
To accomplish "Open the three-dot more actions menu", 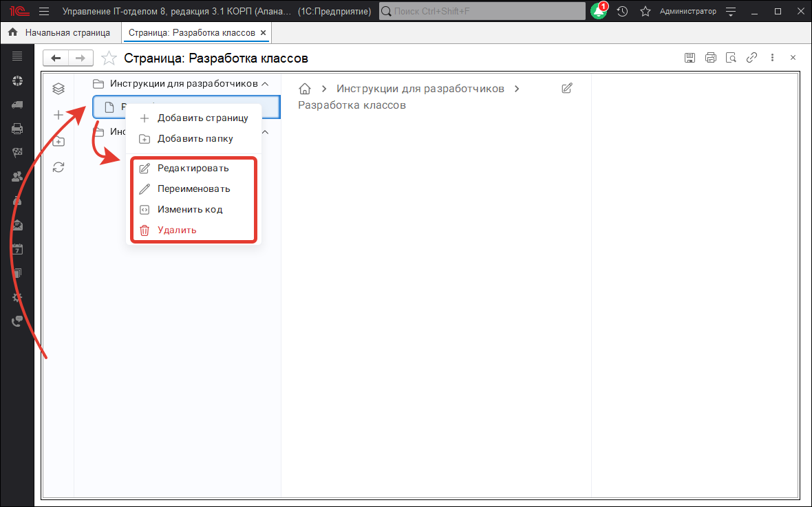I will pos(773,58).
